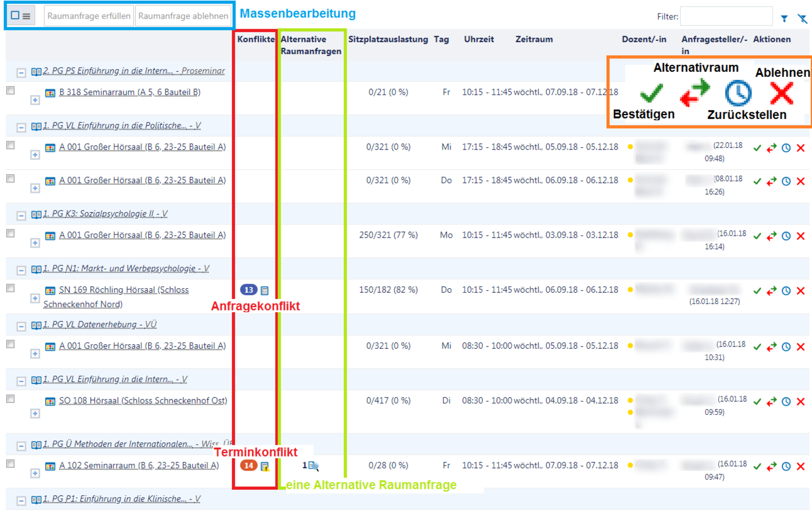Sort by the Uhrzeit column header
This screenshot has width=812, height=513.
coord(479,39)
